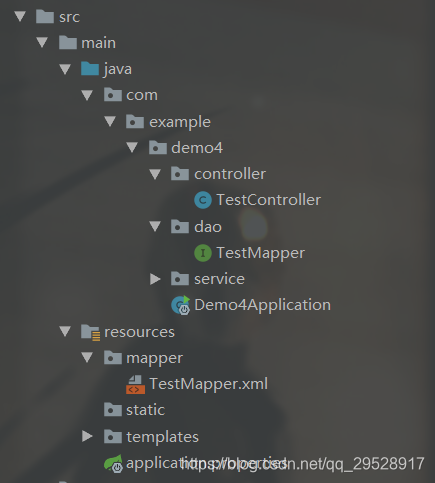Expand the service package arrow
Screen dimensions: 435x483
[155, 279]
